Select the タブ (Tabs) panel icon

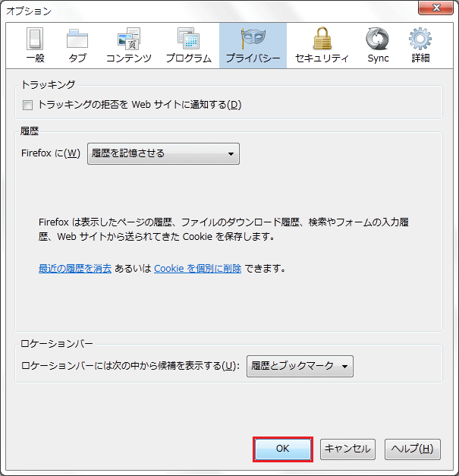[77, 46]
